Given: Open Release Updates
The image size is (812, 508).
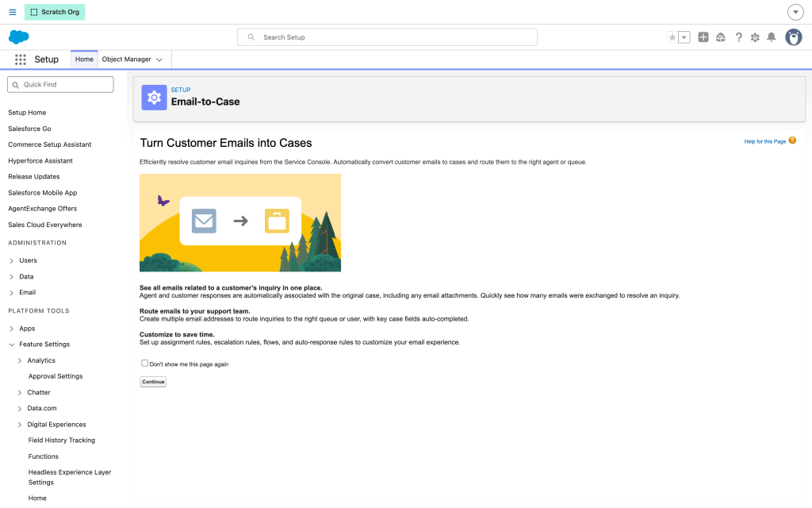Looking at the screenshot, I should coord(33,177).
